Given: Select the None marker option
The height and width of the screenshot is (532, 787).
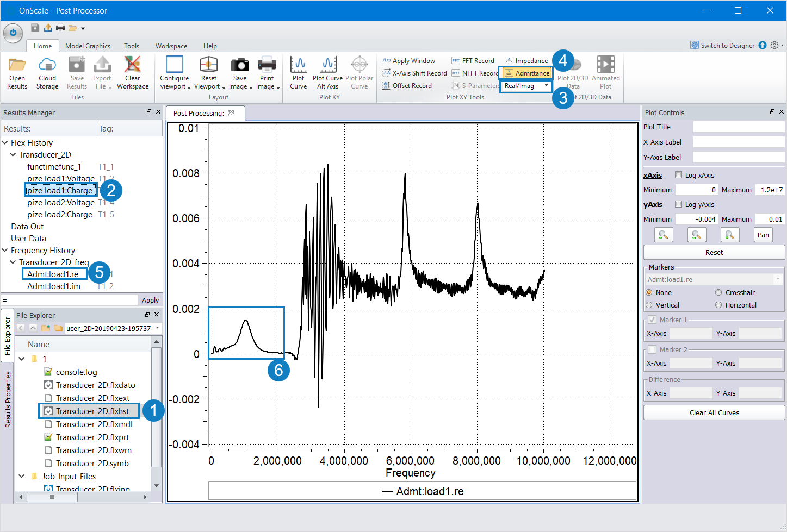Looking at the screenshot, I should 649,292.
